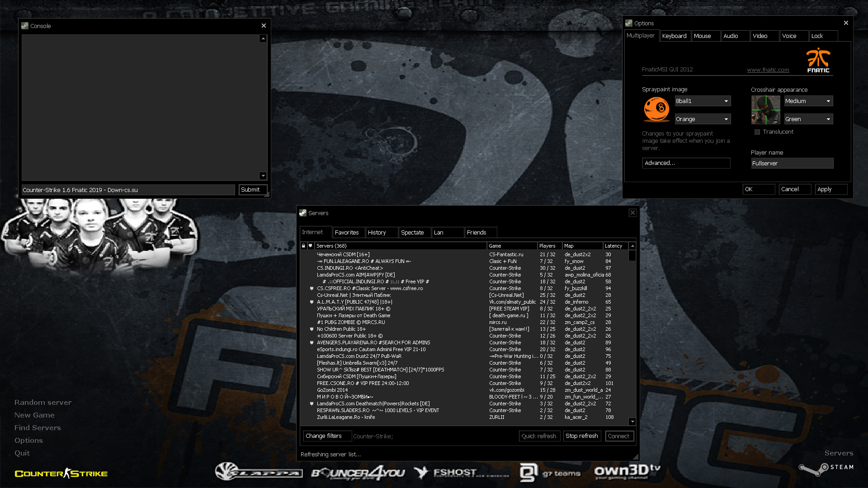This screenshot has width=868, height=488.
Task: Click the crosshair appearance preview
Action: (x=766, y=110)
